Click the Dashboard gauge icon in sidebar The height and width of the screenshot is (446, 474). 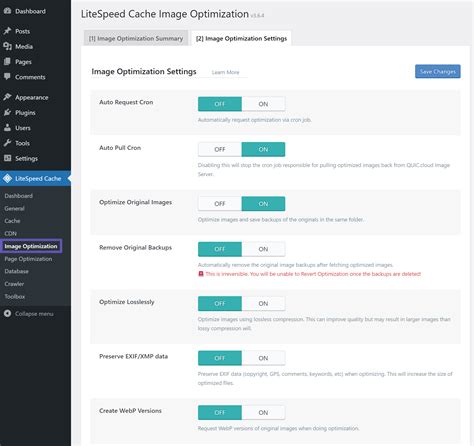coord(7,11)
